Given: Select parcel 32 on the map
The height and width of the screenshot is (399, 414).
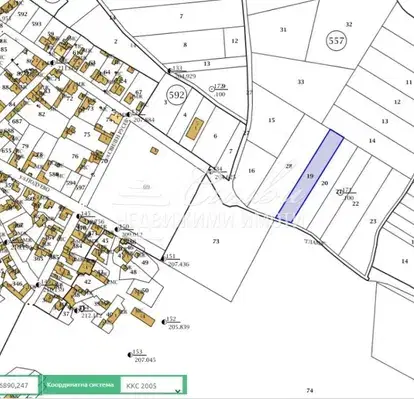Looking at the screenshot, I should pyautogui.click(x=349, y=24).
